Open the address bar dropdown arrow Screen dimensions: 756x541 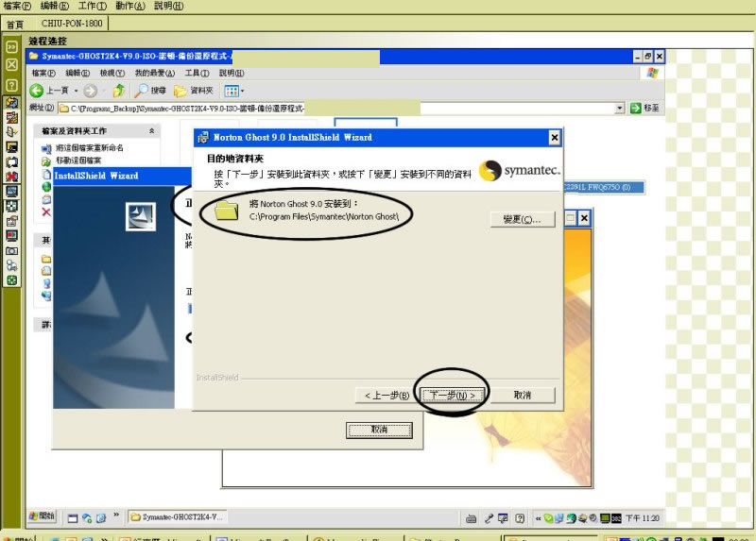(620, 109)
